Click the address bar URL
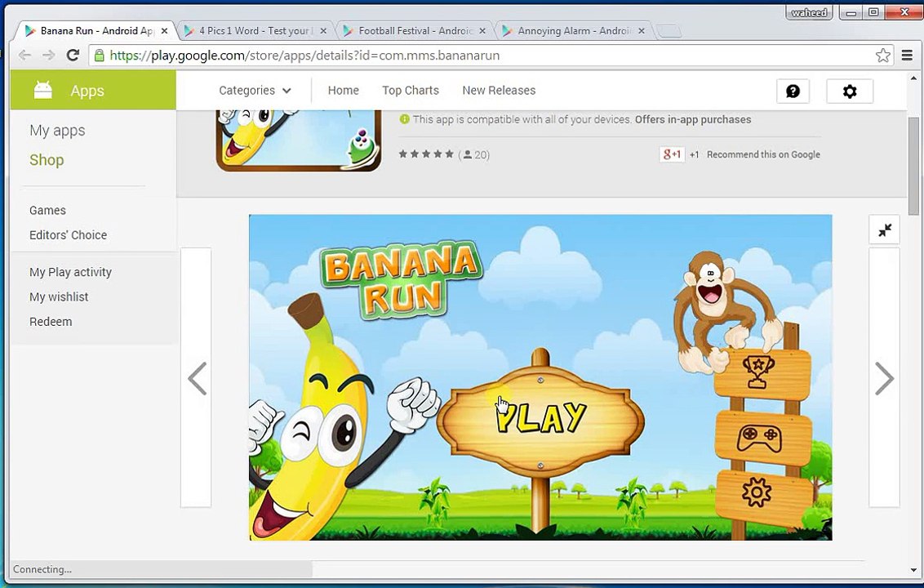924x588 pixels. (304, 56)
